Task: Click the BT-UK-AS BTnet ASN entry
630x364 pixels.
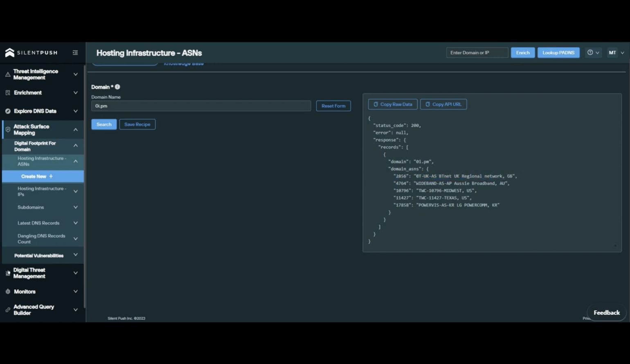Action: click(455, 176)
